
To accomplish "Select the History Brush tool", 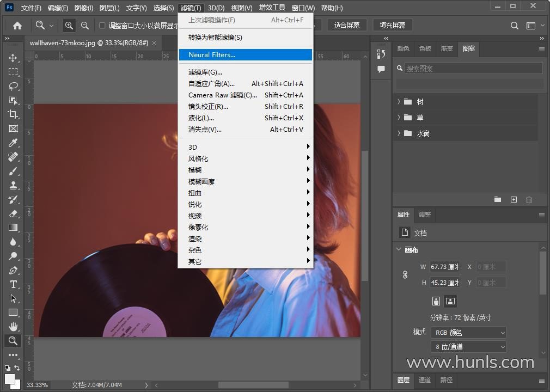I will coord(13,199).
